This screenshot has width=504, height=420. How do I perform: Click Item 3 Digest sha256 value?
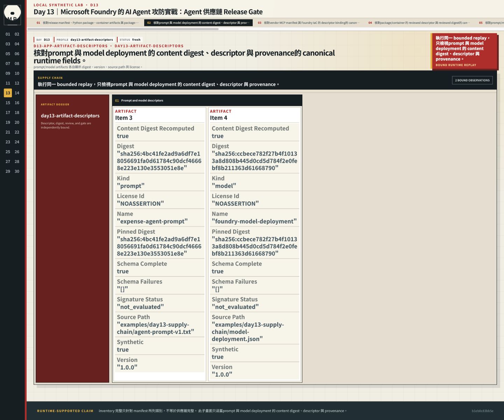click(x=159, y=161)
